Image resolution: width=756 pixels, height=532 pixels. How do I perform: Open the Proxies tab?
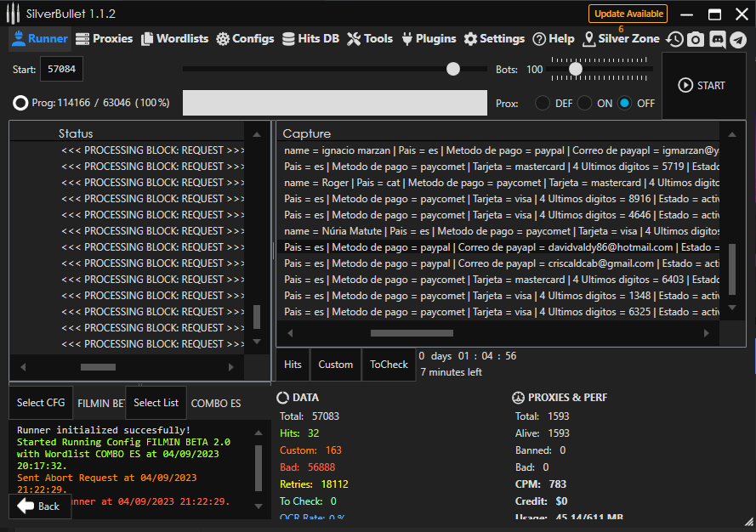[x=104, y=38]
